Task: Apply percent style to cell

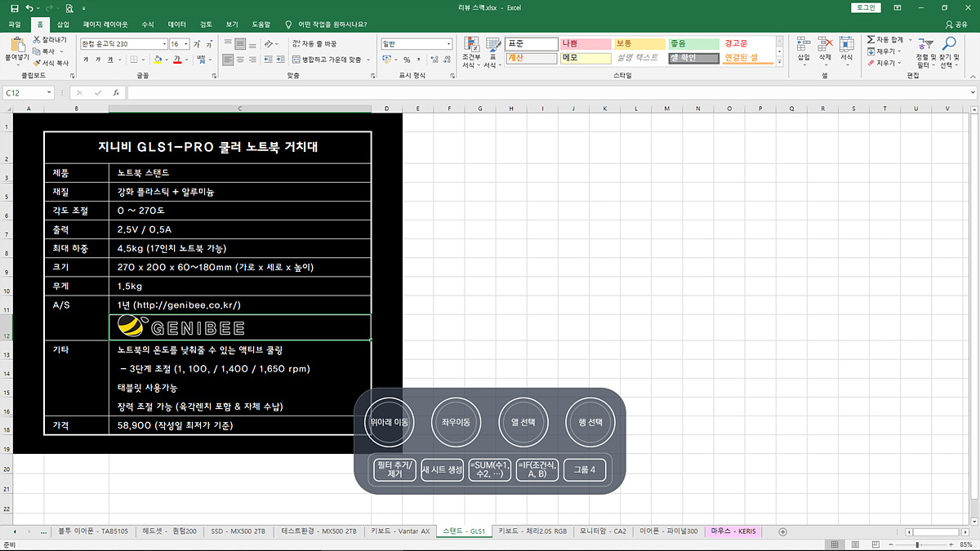Action: (407, 60)
